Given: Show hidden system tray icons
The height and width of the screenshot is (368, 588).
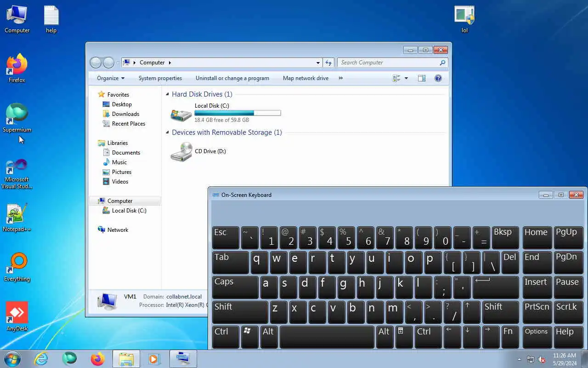Looking at the screenshot, I should point(520,359).
